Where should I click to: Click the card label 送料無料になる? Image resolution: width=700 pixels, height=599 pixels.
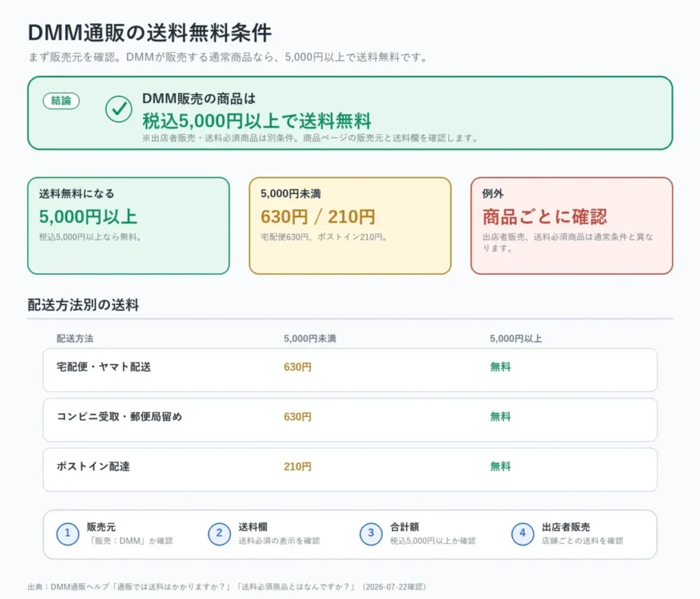[x=77, y=194]
